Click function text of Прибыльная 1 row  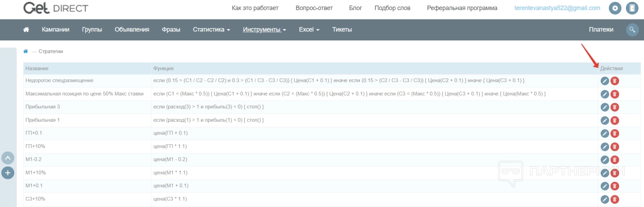208,120
